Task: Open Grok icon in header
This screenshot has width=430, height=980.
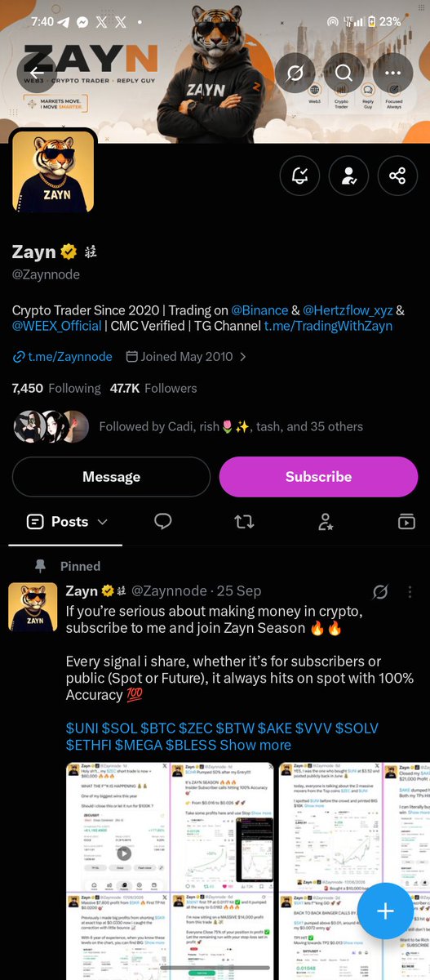Action: click(295, 73)
